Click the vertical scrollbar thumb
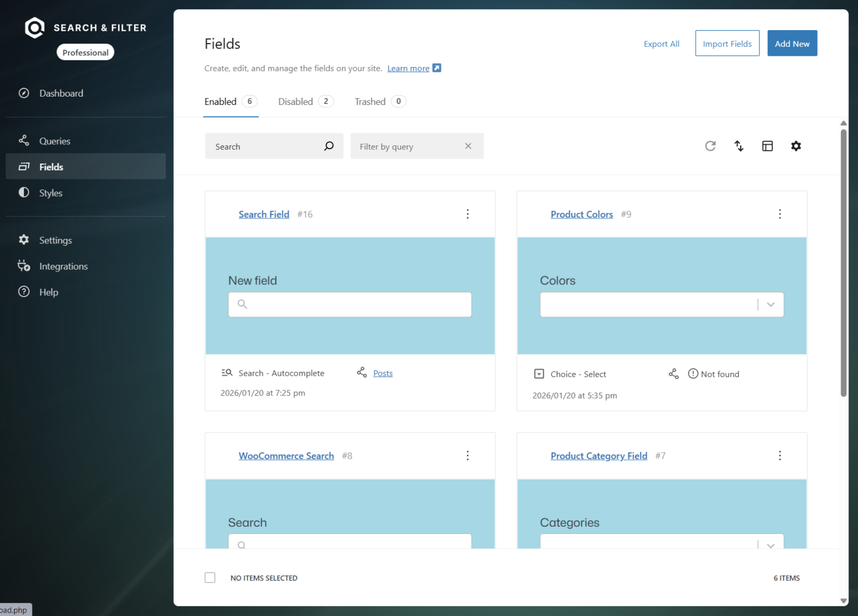Screen dimensions: 858x616 tap(843, 262)
